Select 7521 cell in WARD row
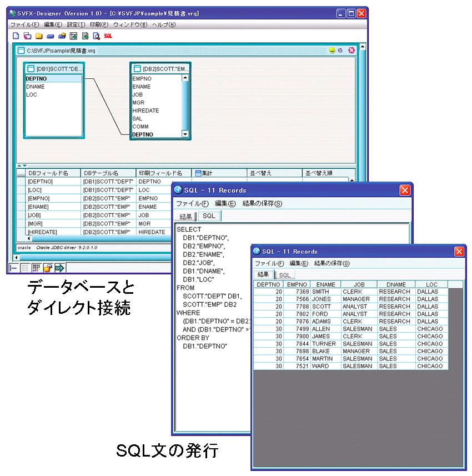Viewport: 472px width, 476px height. pos(297,366)
